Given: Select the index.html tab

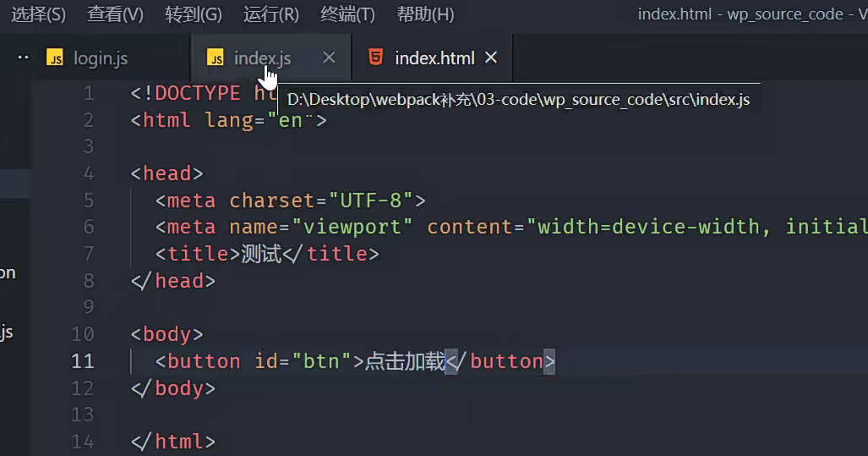Looking at the screenshot, I should (x=434, y=58).
